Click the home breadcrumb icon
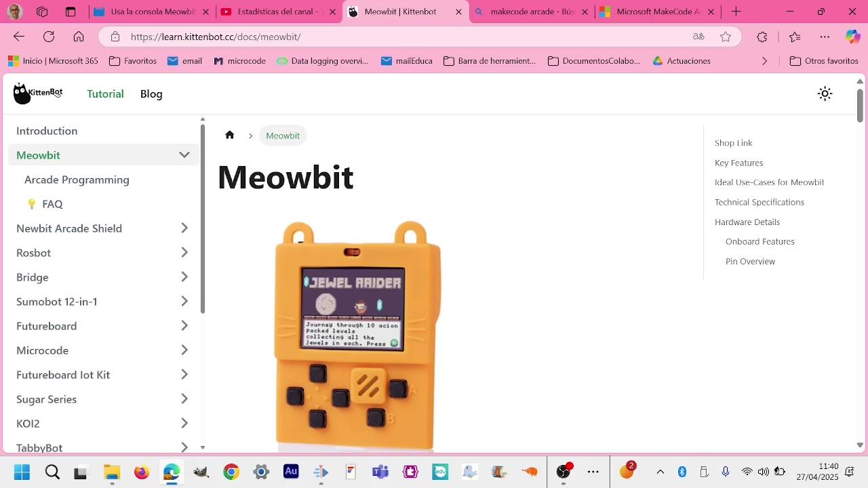The width and height of the screenshot is (868, 488). [x=230, y=135]
